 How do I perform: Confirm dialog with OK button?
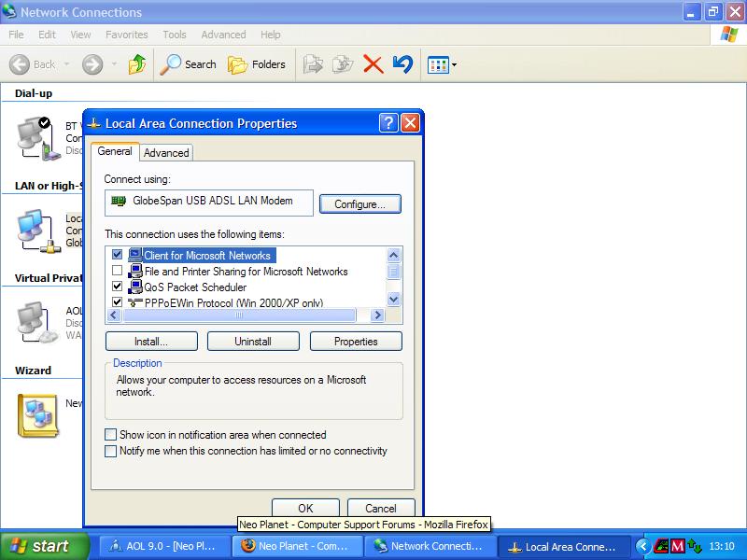[305, 508]
